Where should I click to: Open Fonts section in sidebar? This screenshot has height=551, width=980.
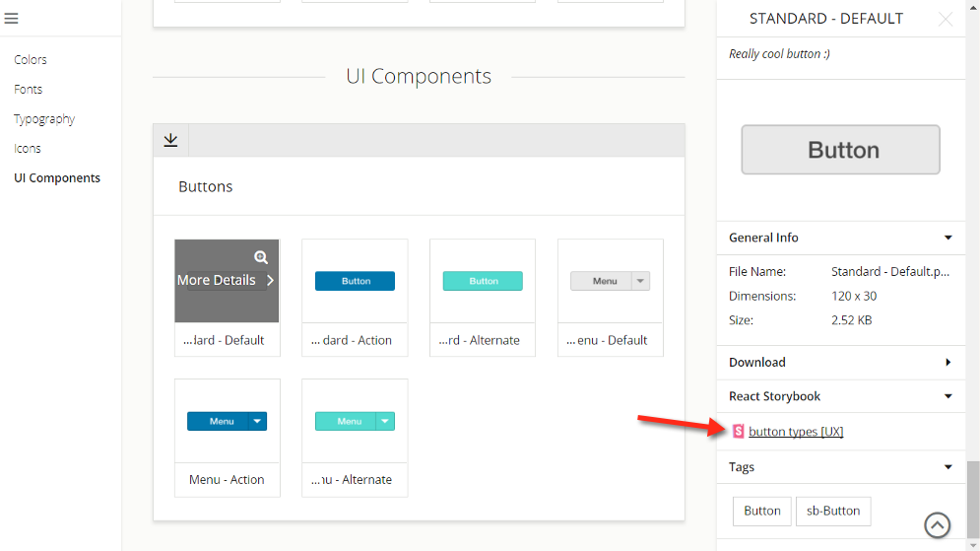point(29,90)
